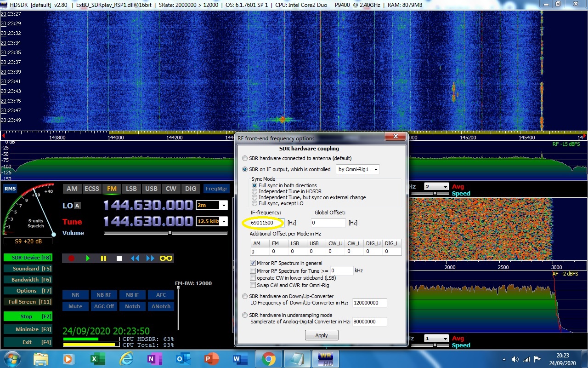588x368 pixels.
Task: Click the blue rewind icon
Action: coord(135,259)
